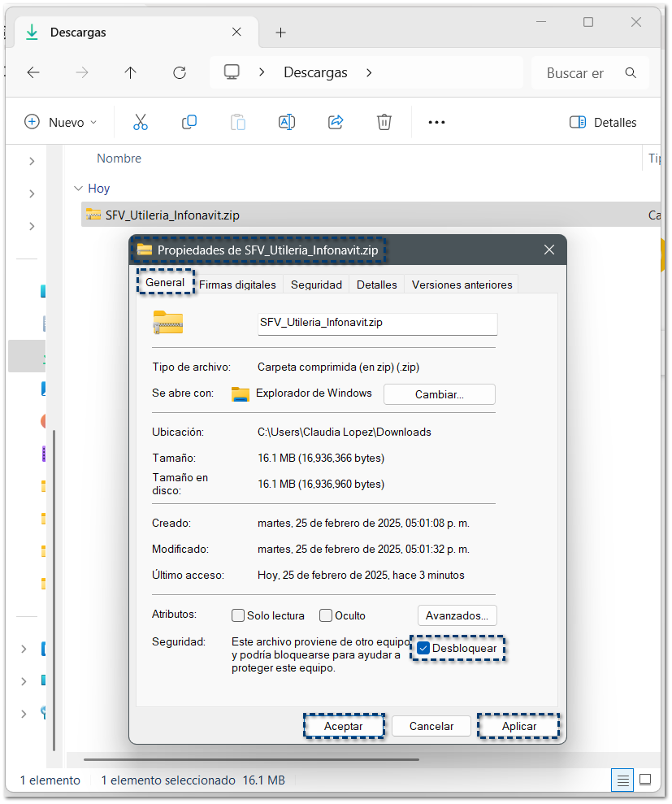The height and width of the screenshot is (804, 672).
Task: Go up one folder with Up arrow
Action: [x=130, y=72]
